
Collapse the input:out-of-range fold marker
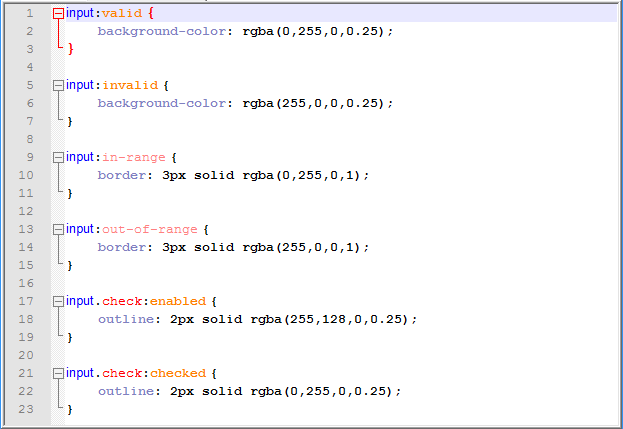[x=58, y=229]
